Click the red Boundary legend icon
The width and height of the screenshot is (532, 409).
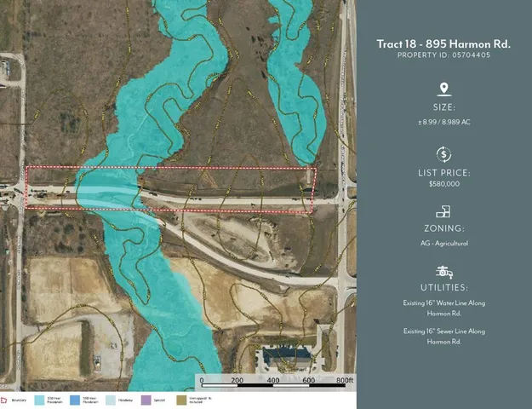pos(5,400)
